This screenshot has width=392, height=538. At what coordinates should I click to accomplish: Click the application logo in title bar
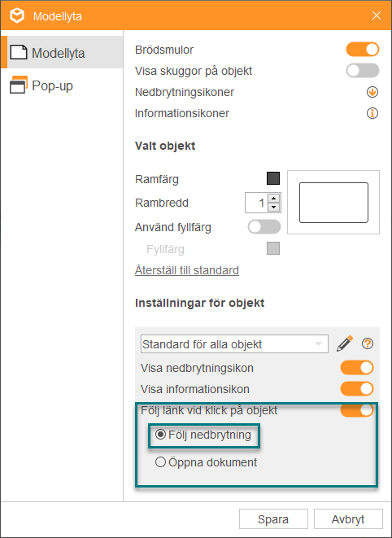17,15
